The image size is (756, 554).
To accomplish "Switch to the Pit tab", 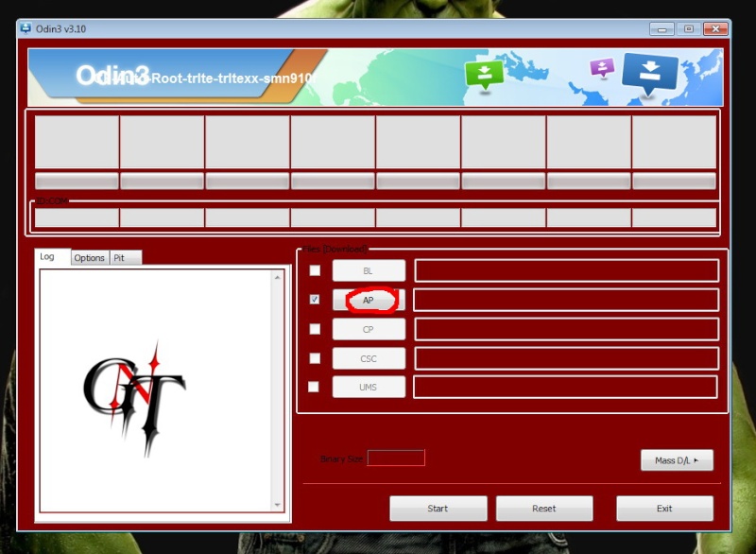I will [x=126, y=258].
